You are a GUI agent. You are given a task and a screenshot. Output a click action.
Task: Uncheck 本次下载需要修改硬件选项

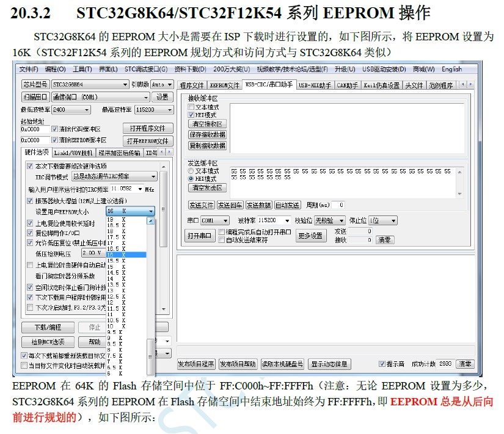pyautogui.click(x=30, y=166)
